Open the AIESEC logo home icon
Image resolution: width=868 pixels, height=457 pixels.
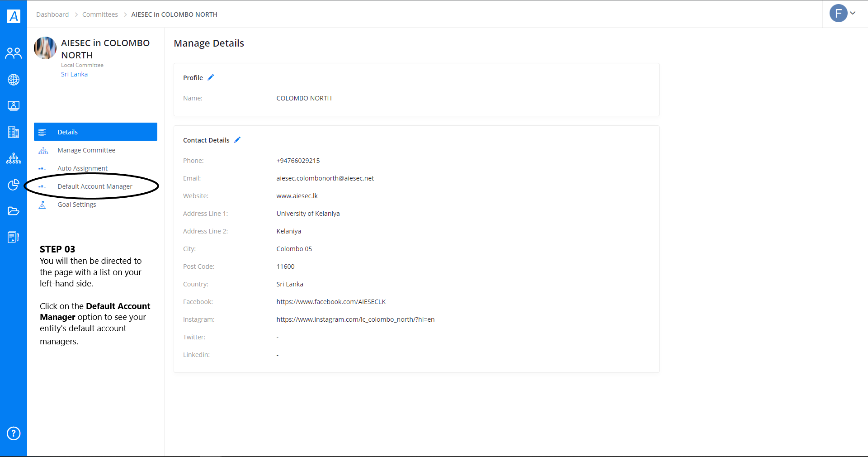[x=14, y=16]
